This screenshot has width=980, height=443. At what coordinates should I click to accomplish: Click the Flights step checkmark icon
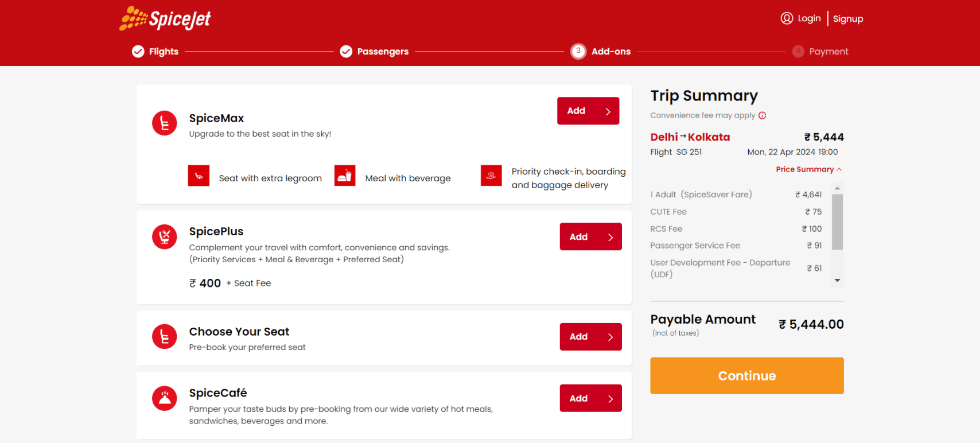click(138, 52)
